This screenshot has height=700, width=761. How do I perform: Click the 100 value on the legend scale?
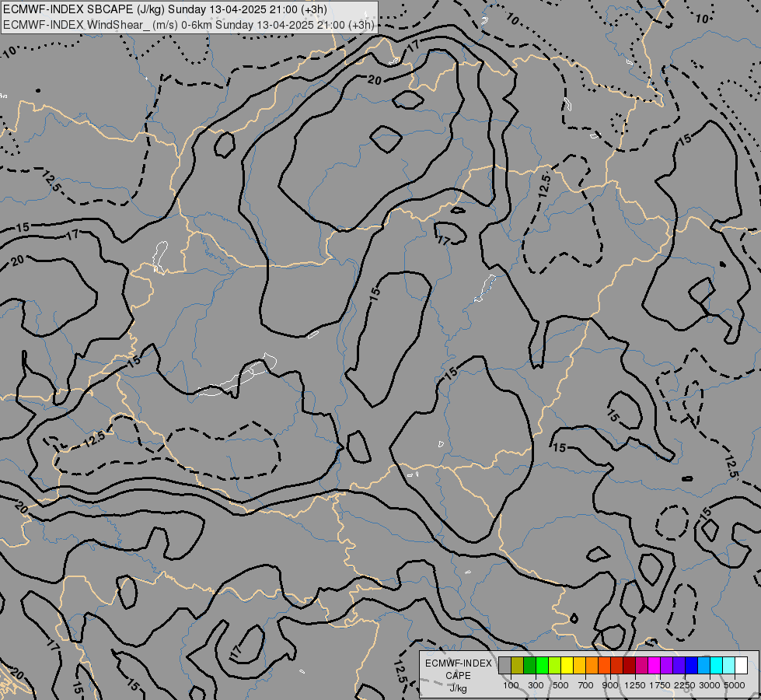(x=511, y=685)
